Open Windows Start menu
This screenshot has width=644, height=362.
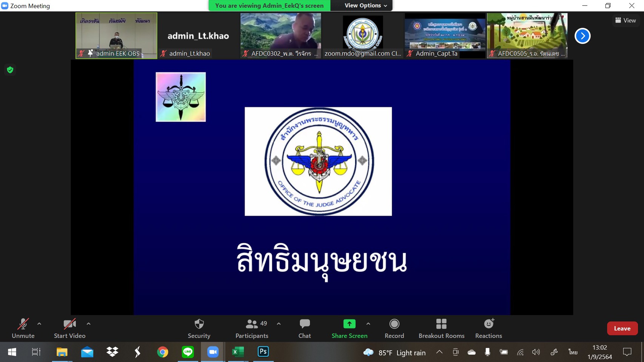point(12,352)
